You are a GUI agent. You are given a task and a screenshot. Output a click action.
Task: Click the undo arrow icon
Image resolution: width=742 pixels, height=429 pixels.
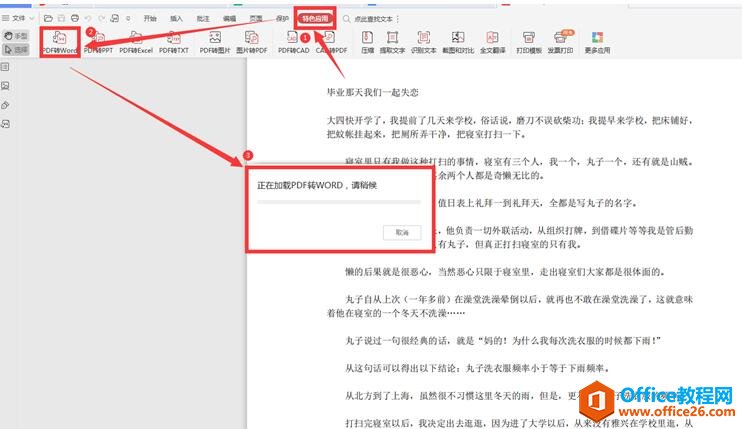pos(88,18)
